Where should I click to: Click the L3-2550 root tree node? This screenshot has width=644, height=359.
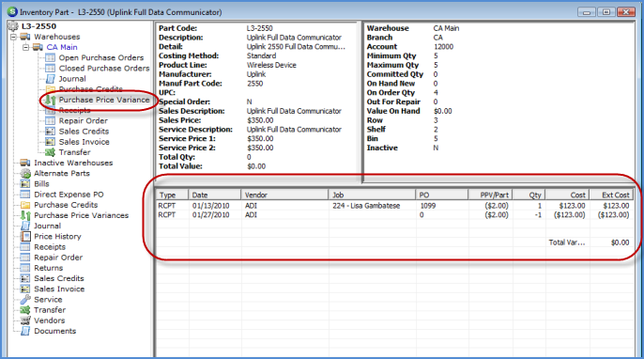click(38, 26)
